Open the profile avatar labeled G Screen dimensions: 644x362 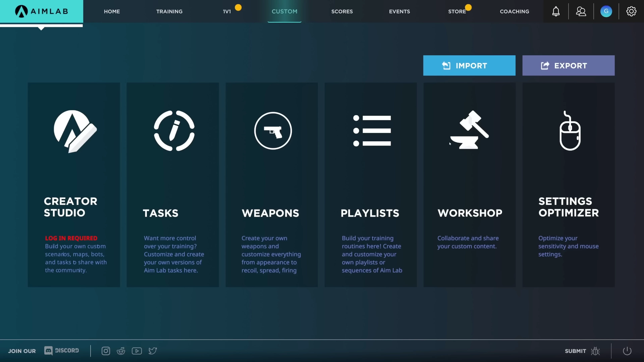coord(606,11)
